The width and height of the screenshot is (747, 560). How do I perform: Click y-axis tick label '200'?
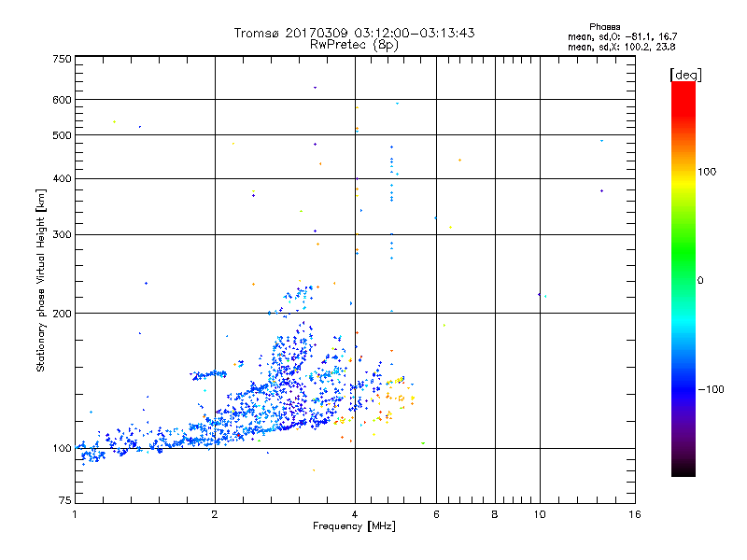tap(62, 314)
